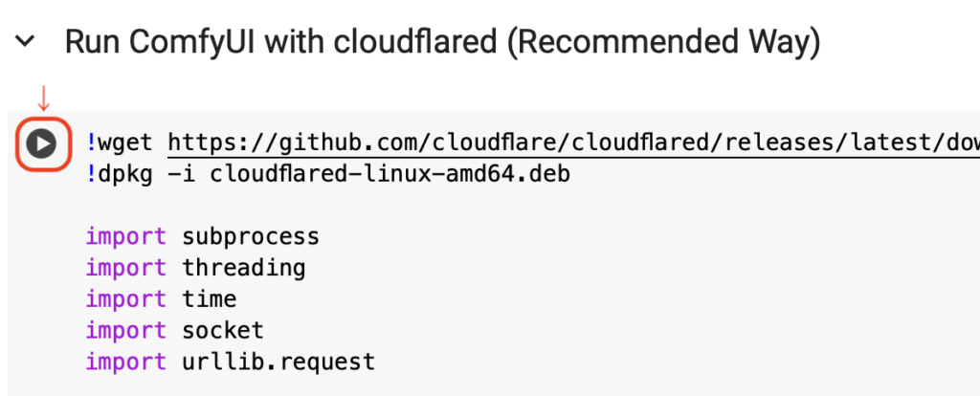Collapse the Run ComfyUI with cloudflared section
This screenshot has width=980, height=396.
coord(25,42)
